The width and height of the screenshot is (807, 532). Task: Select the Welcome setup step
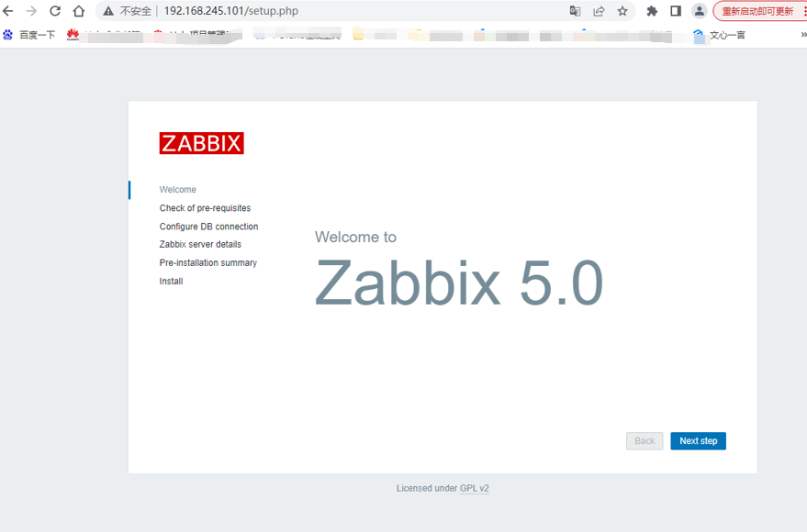coord(177,190)
